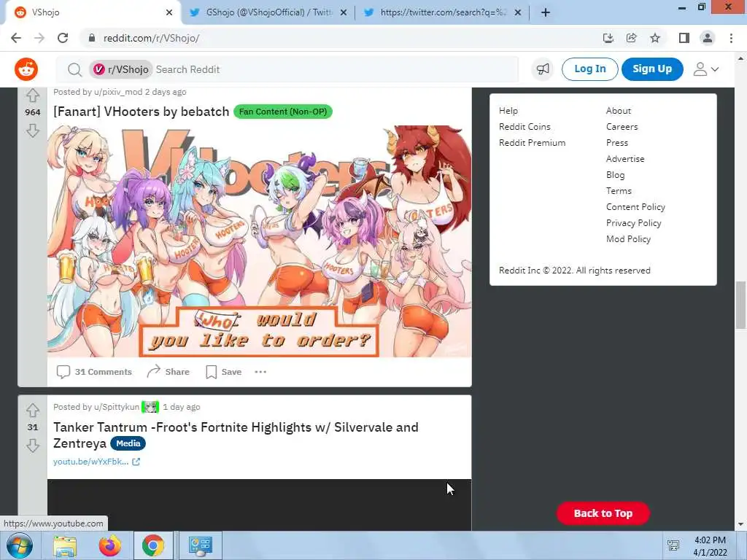Open the VHooters fanart image
The image size is (747, 560).
point(259,241)
